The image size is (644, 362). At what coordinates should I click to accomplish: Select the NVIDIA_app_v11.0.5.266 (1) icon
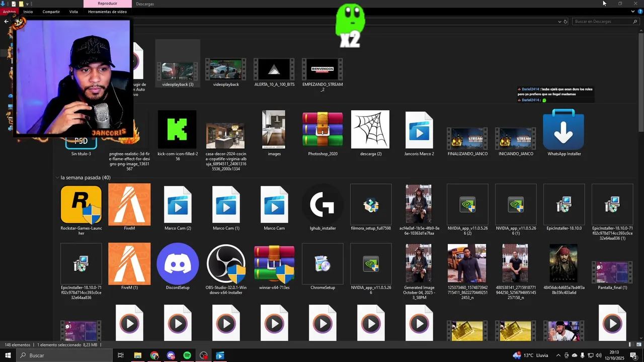click(516, 204)
